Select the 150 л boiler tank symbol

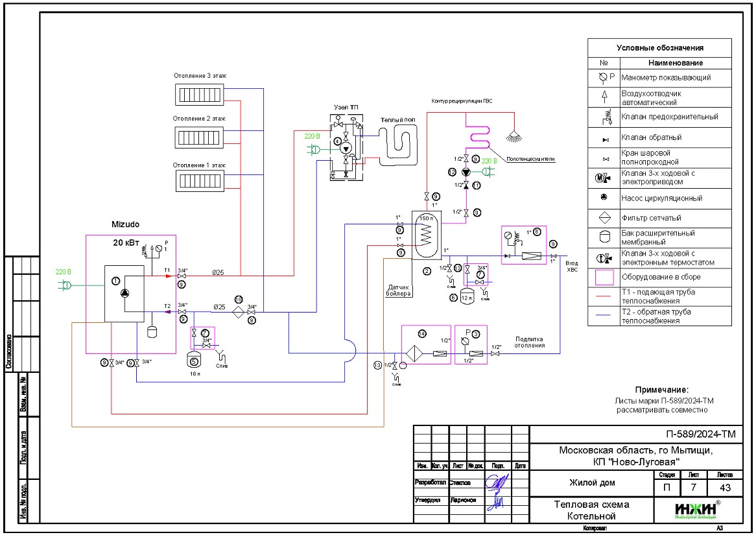pyautogui.click(x=425, y=235)
